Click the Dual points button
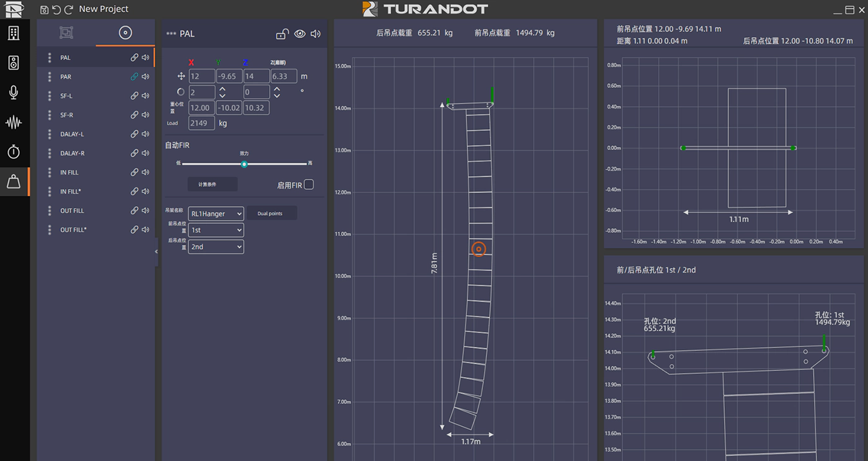Image resolution: width=868 pixels, height=461 pixels. tap(272, 213)
